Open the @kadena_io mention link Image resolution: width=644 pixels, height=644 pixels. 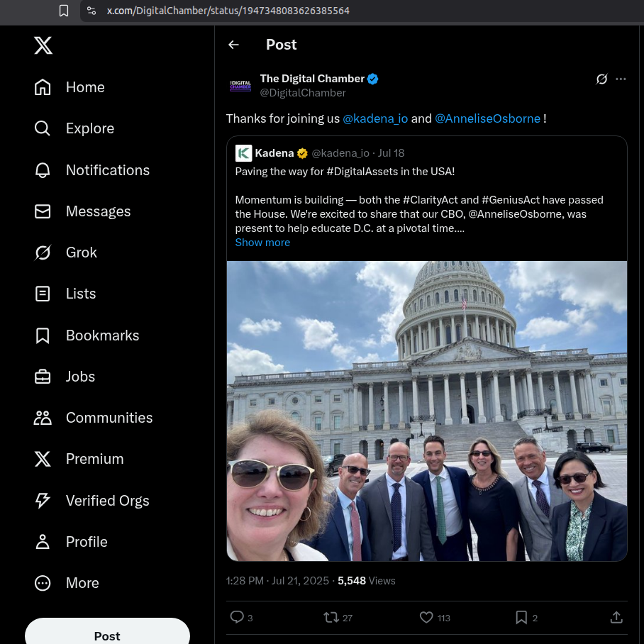375,118
